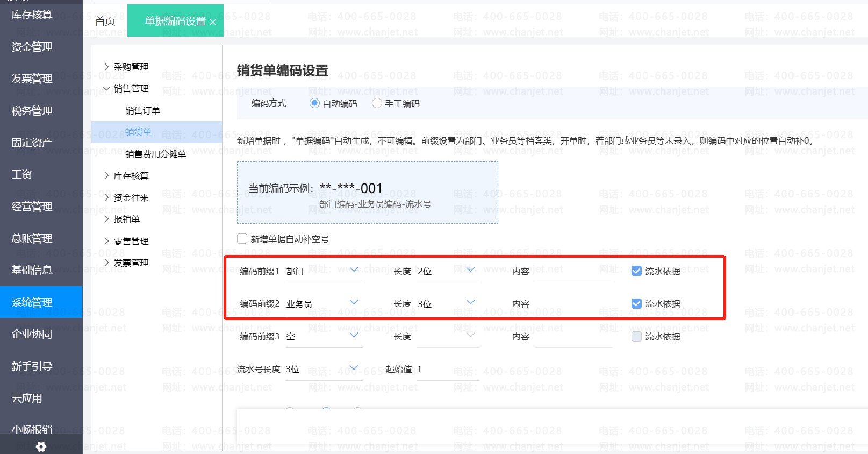The image size is (868, 454).
Task: Open the 流水号长度 dropdown
Action: [x=322, y=369]
